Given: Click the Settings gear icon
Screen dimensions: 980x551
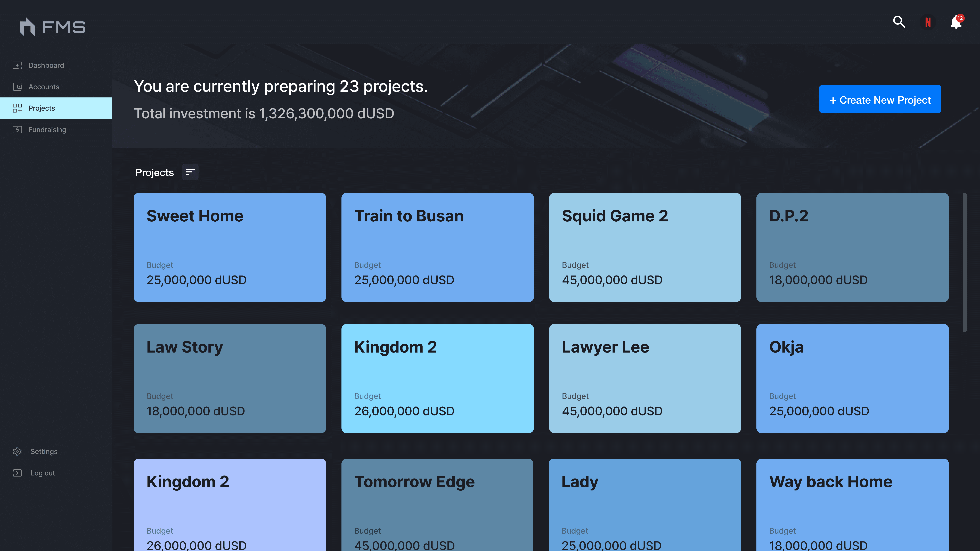Looking at the screenshot, I should point(18,451).
